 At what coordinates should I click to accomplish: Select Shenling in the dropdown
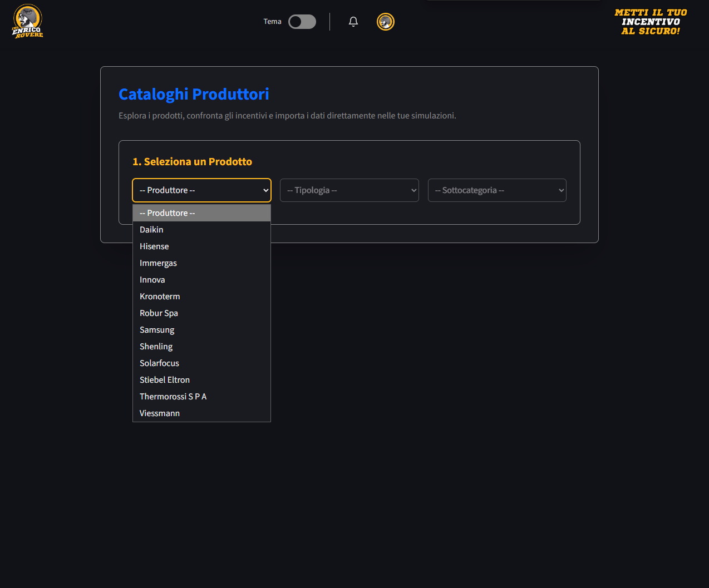point(156,347)
